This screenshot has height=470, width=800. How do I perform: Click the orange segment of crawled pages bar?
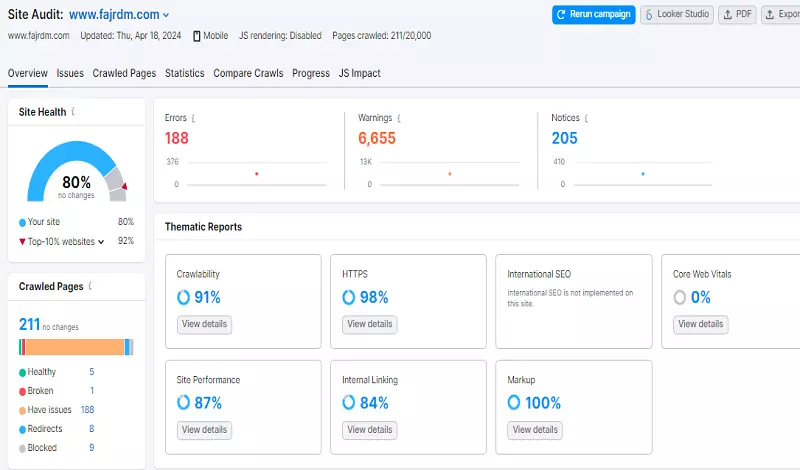click(x=74, y=347)
